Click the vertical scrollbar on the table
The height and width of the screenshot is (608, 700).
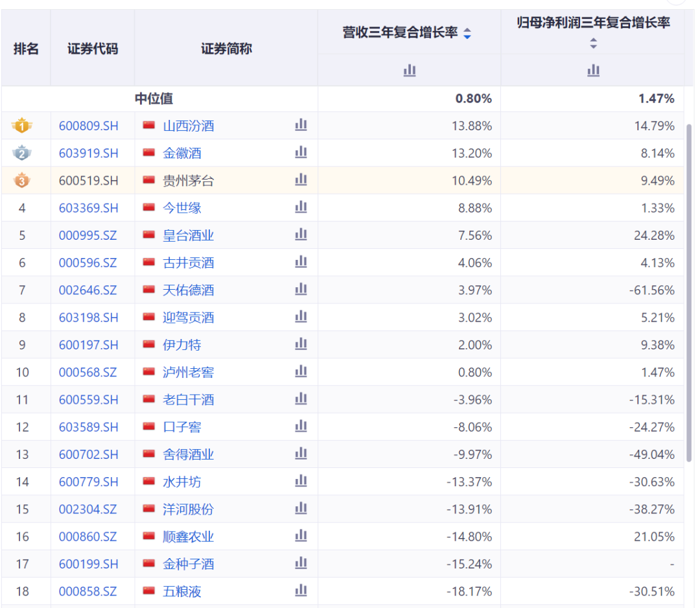click(689, 293)
